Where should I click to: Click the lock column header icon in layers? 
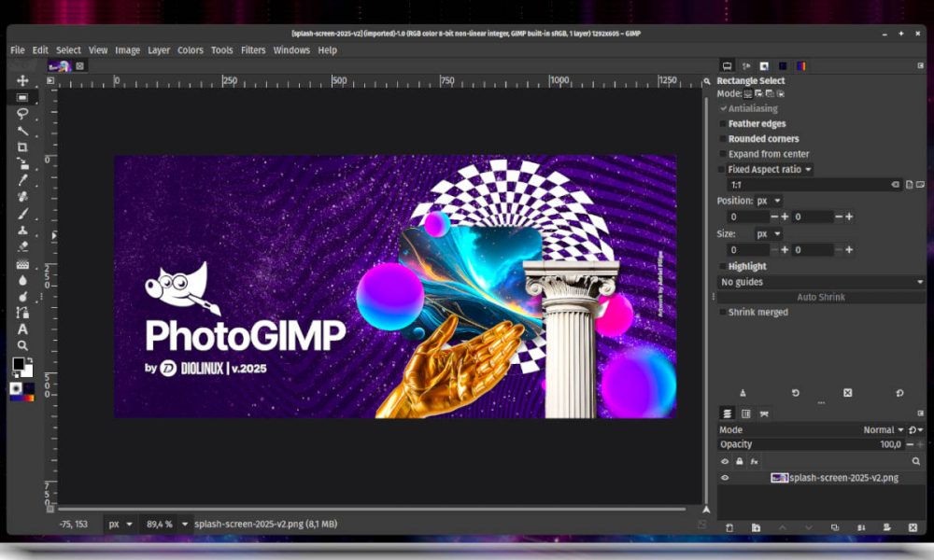(x=739, y=461)
